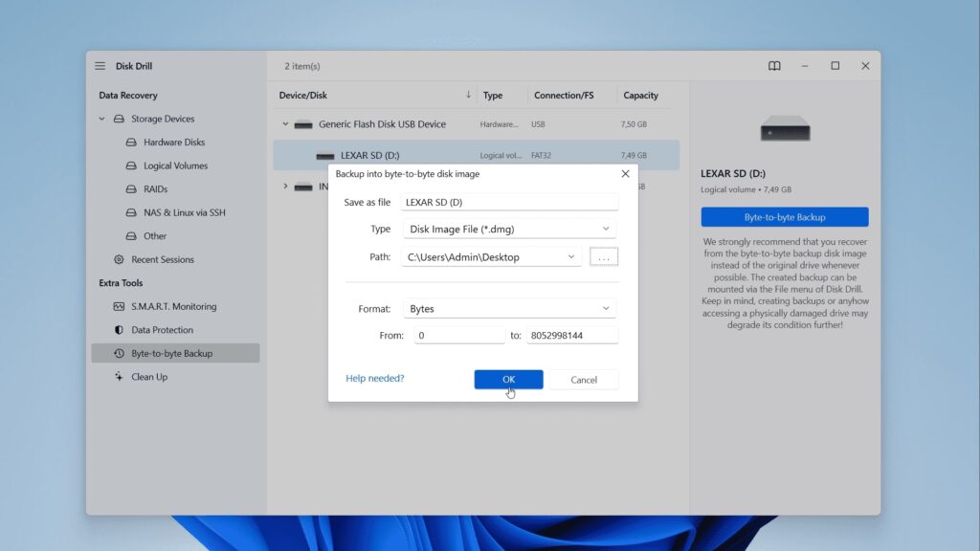Expand the Generic Flash Disk USB Device row
This screenshot has width=980, height=551.
pyautogui.click(x=284, y=123)
